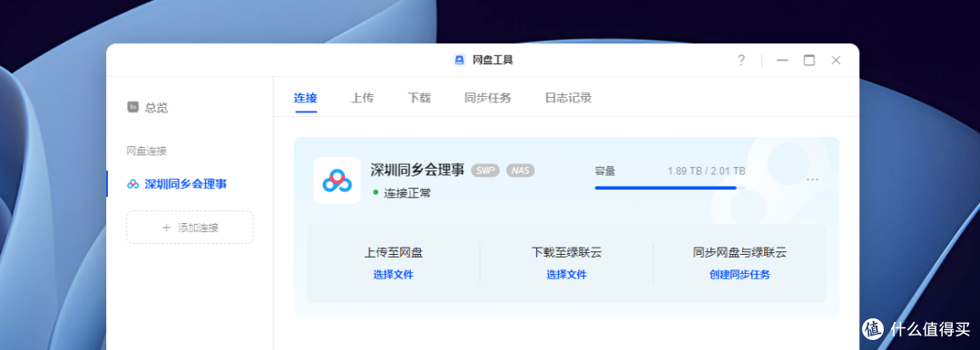Open the three-dot more options on connection card
Screen dimensions: 980x350
point(812,180)
